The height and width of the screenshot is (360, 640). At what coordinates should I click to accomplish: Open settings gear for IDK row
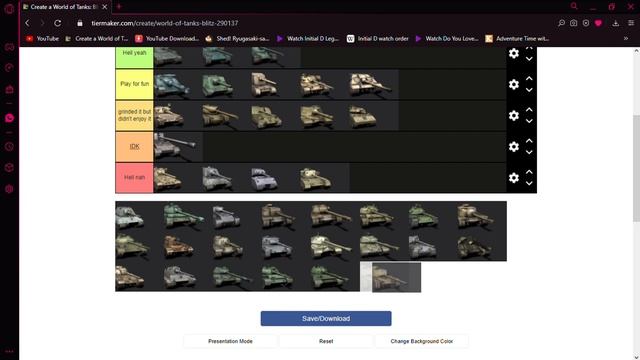click(x=513, y=147)
